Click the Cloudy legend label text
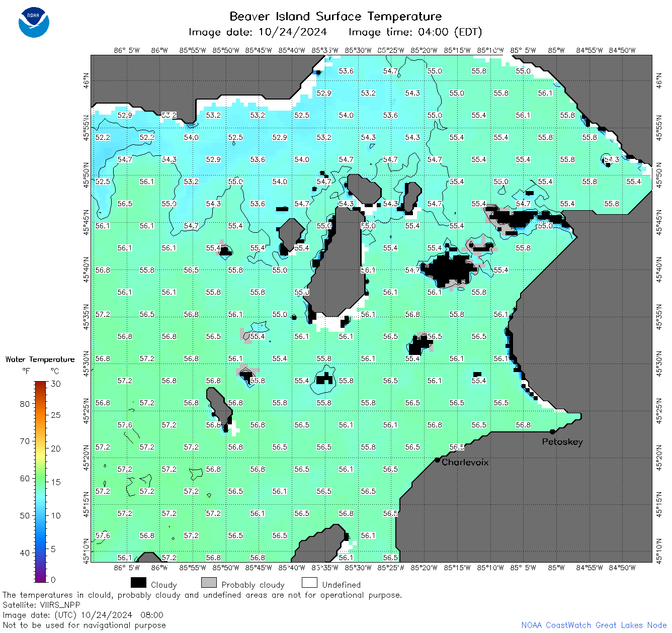The width and height of the screenshot is (672, 633). pyautogui.click(x=164, y=585)
